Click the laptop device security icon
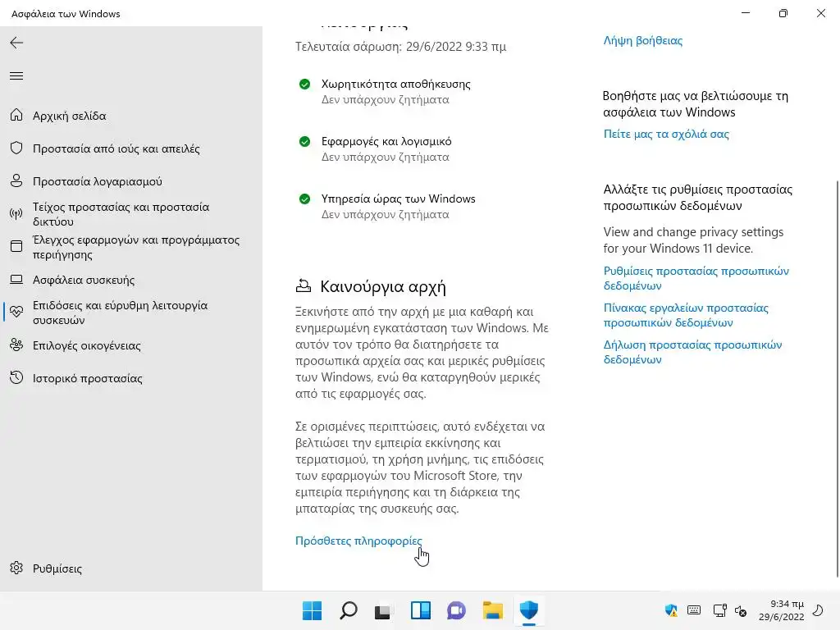This screenshot has height=630, width=840. (16, 279)
